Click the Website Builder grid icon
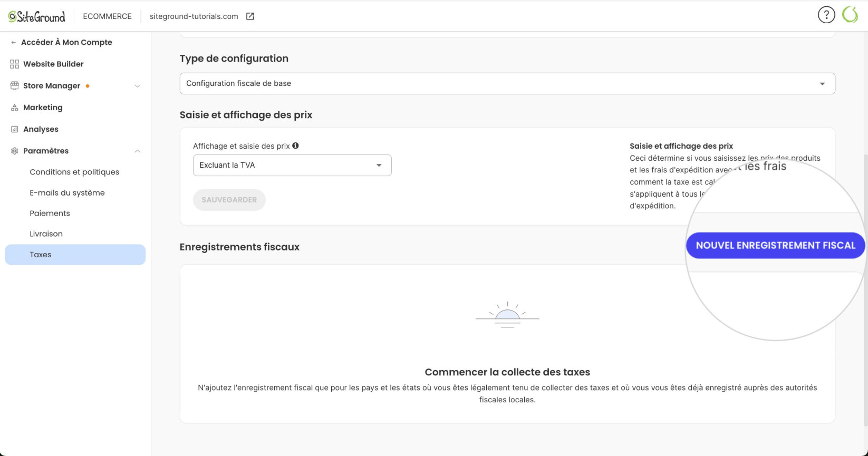 point(14,64)
